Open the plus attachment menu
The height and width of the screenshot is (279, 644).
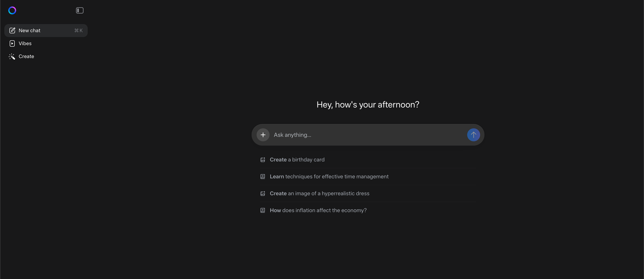(263, 135)
